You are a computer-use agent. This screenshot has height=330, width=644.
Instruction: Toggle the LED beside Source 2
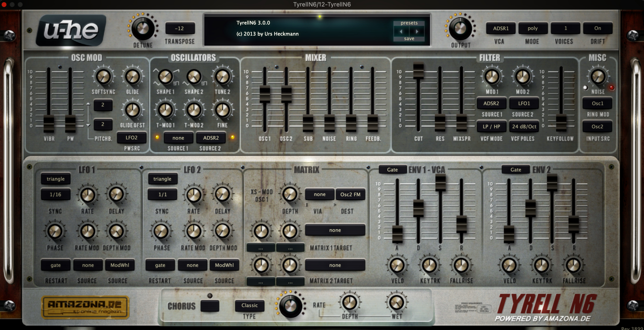(x=233, y=137)
